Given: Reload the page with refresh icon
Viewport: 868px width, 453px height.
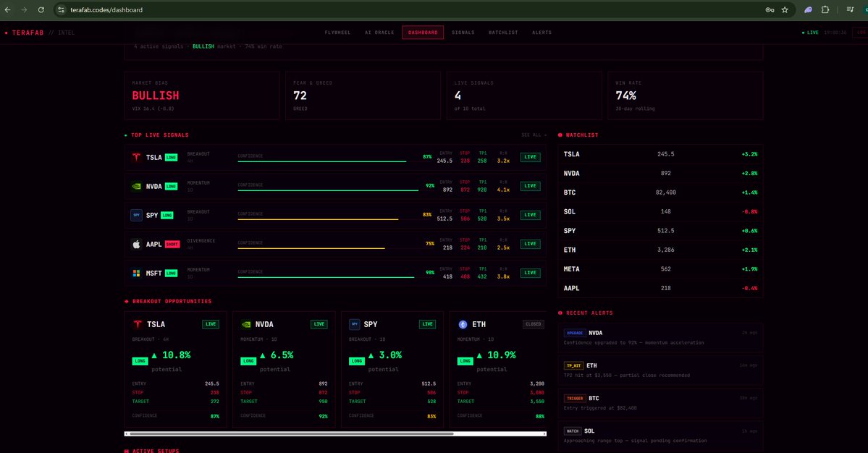Looking at the screenshot, I should [41, 10].
